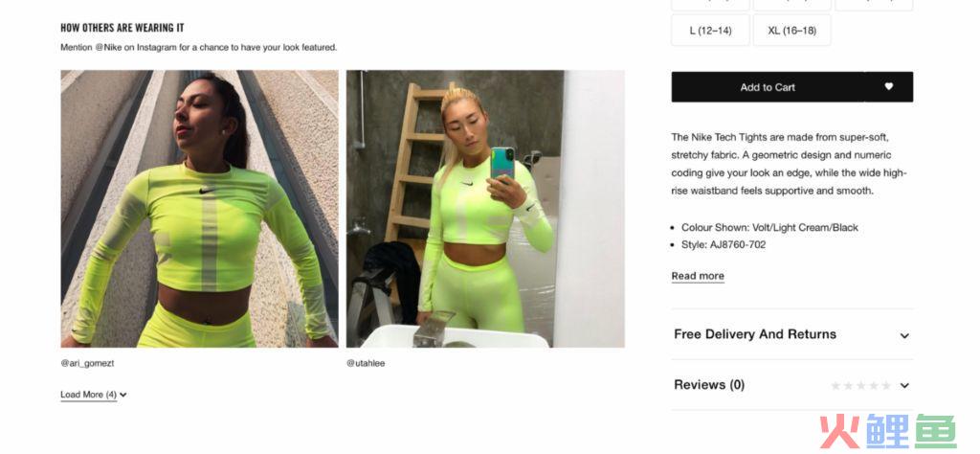980x454 pixels.
Task: Click the @utahlee username caption
Action: tap(366, 363)
